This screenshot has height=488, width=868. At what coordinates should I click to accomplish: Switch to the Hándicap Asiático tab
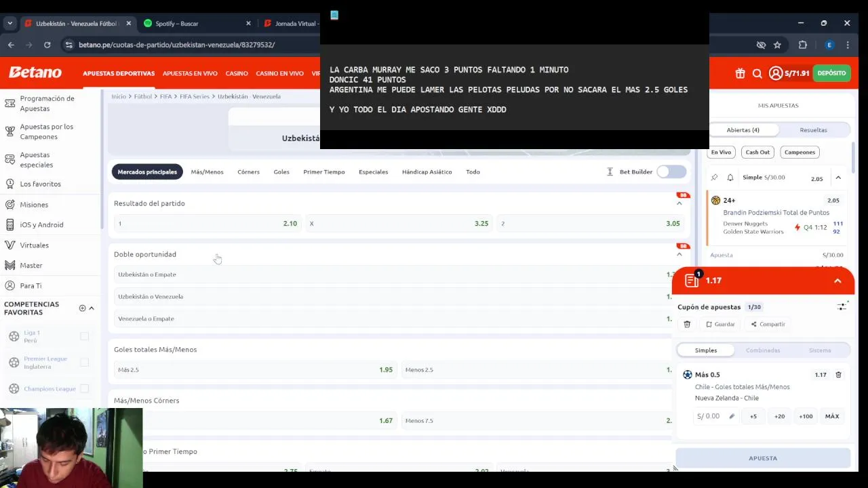[x=427, y=171]
